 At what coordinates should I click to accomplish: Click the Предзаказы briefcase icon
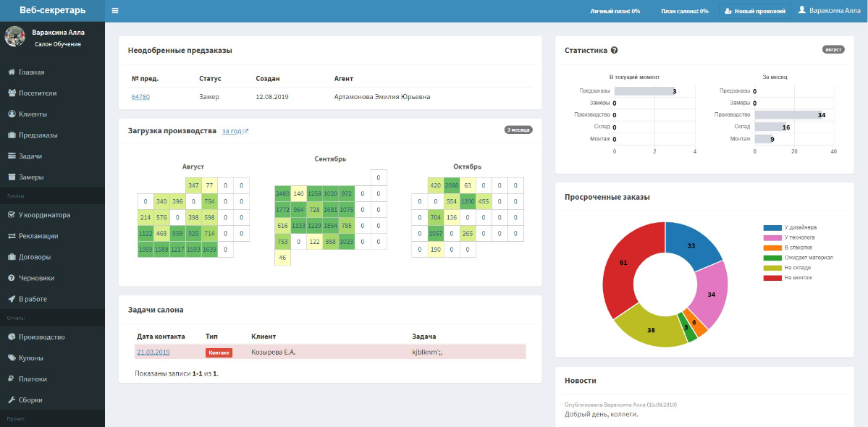(x=12, y=135)
